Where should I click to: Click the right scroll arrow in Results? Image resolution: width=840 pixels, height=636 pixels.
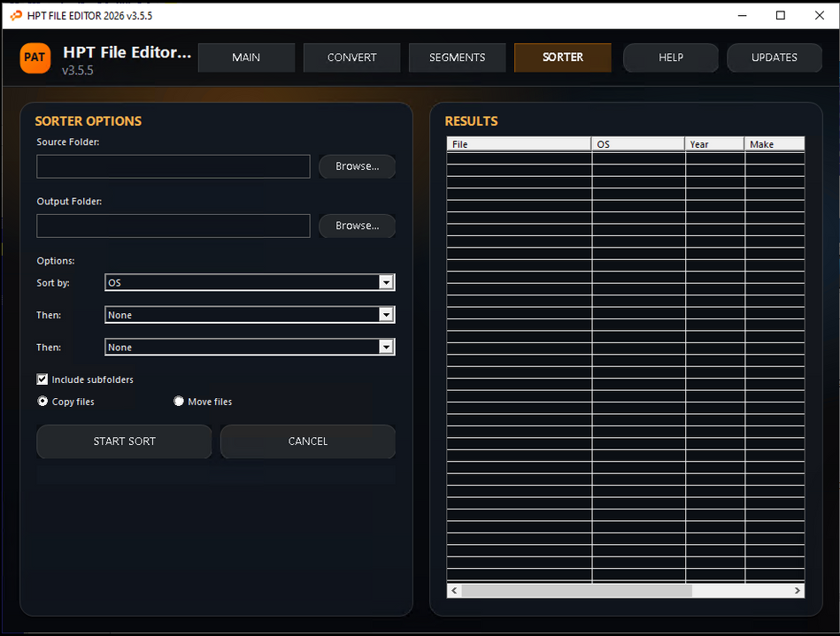[797, 590]
